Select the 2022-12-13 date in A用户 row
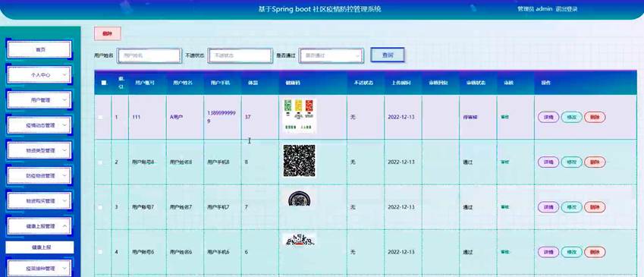This screenshot has width=644, height=277. coord(401,117)
